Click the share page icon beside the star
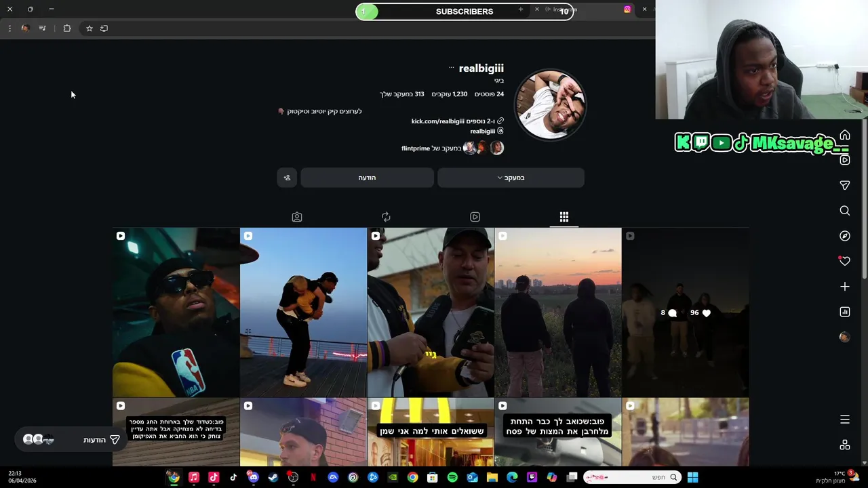 click(104, 28)
